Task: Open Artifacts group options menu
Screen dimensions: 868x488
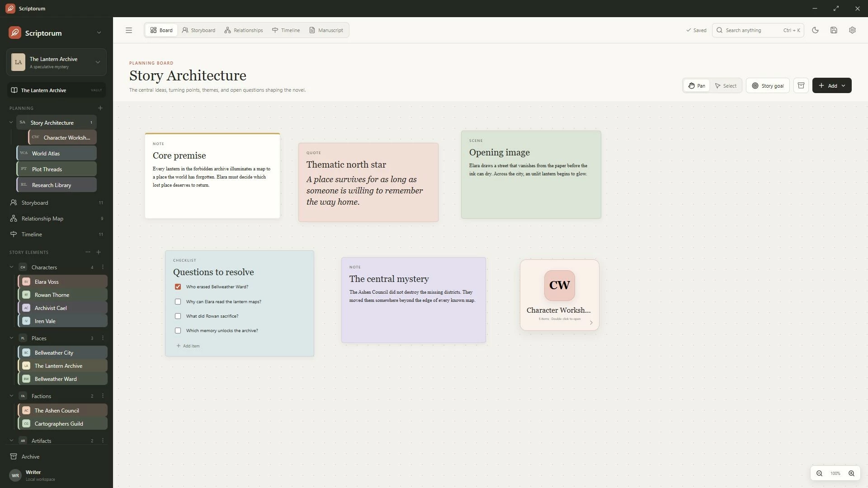Action: point(103,441)
